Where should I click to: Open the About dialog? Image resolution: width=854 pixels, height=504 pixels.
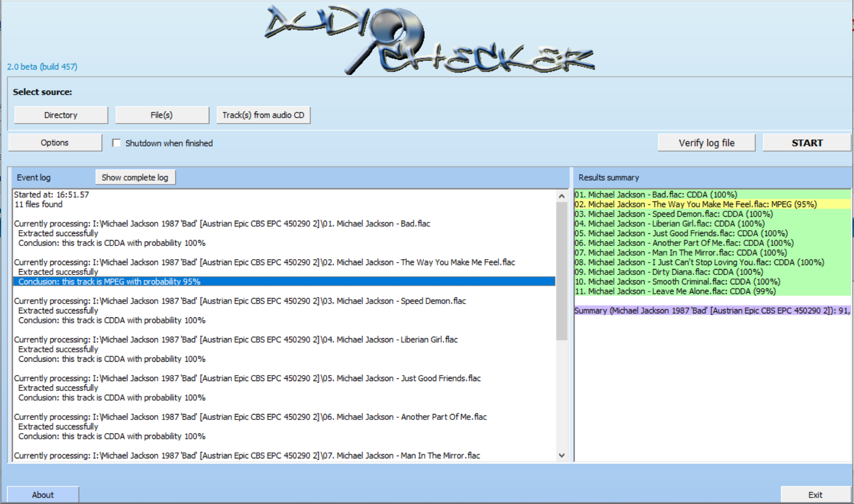[43, 495]
